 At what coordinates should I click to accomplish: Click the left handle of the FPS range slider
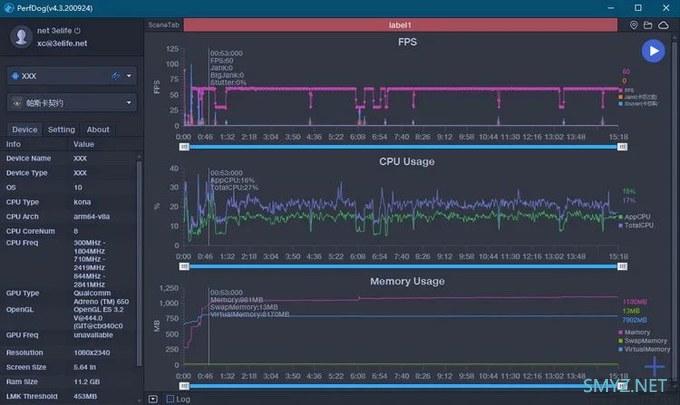tap(184, 147)
